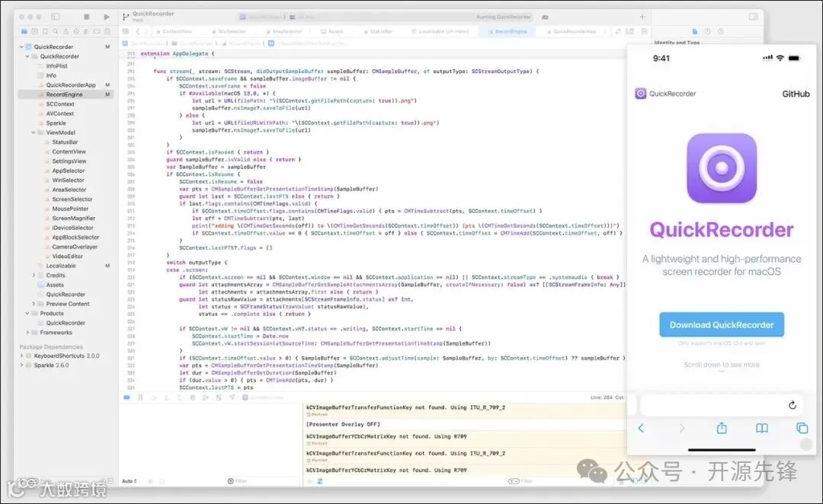
Task: Click the editor back arrow
Action: [x=138, y=31]
